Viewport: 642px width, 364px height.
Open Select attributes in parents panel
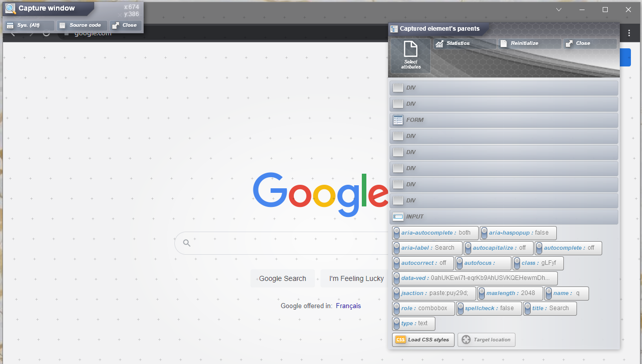[411, 56]
